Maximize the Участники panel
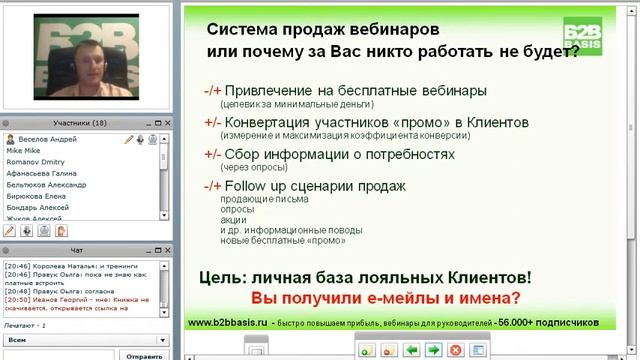This screenshot has height=360, width=640. tap(158, 123)
